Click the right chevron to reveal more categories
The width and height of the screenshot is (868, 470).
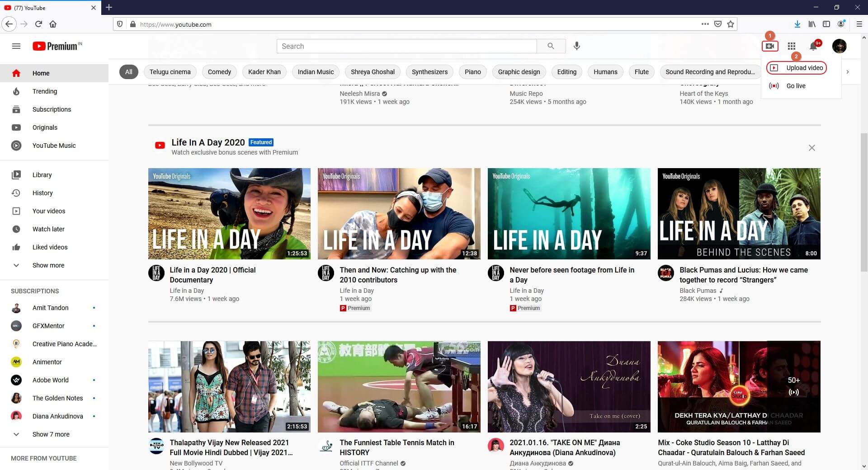tap(848, 72)
